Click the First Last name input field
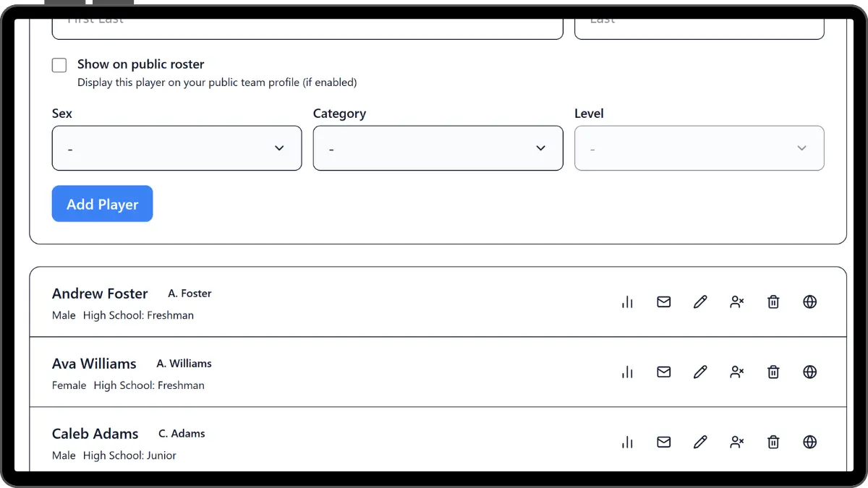This screenshot has height=488, width=868. (307, 22)
